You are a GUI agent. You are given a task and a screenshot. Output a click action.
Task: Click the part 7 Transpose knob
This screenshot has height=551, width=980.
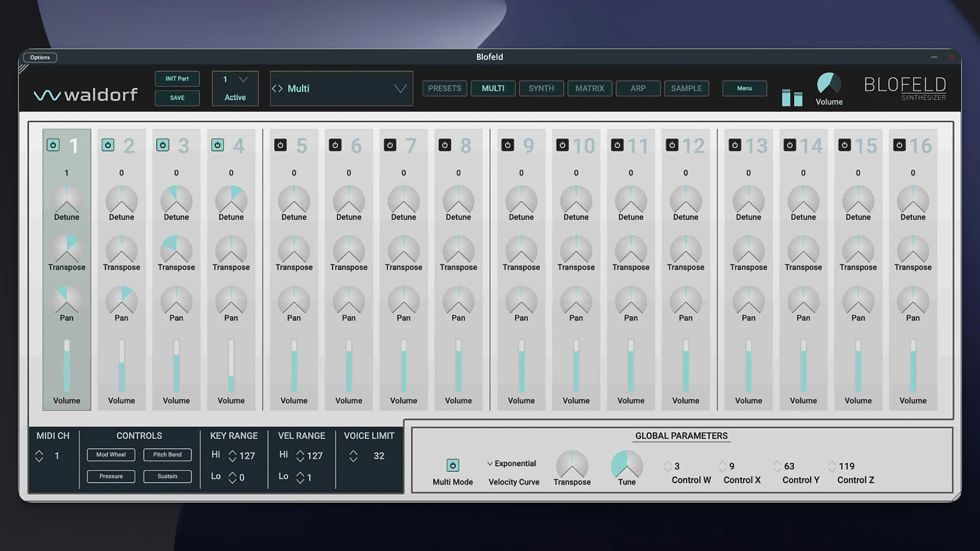pos(404,250)
